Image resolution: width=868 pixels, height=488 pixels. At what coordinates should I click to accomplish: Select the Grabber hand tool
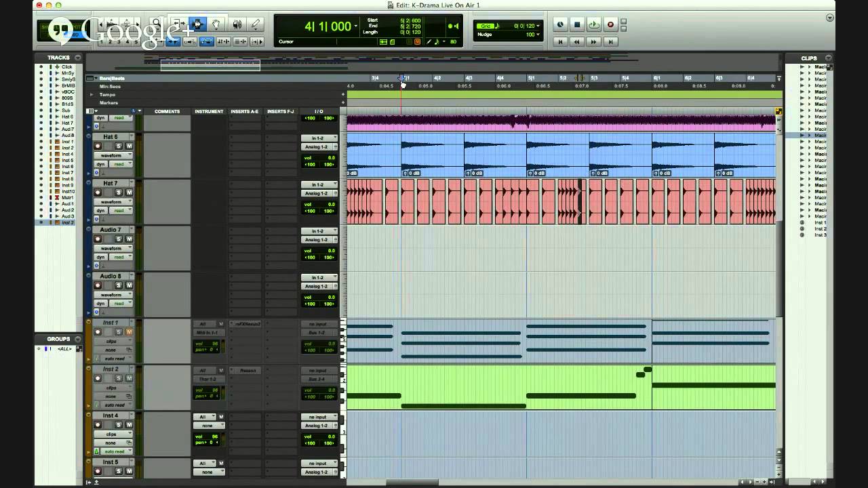(216, 24)
